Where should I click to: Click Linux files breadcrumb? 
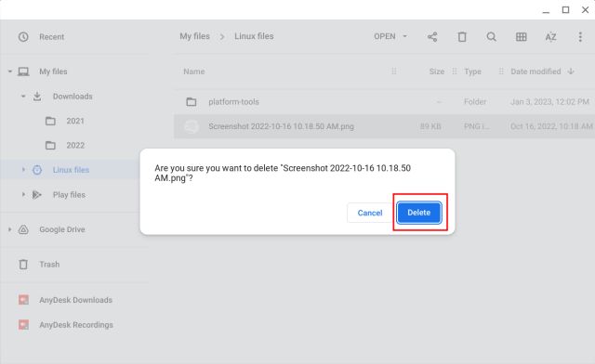pos(254,36)
